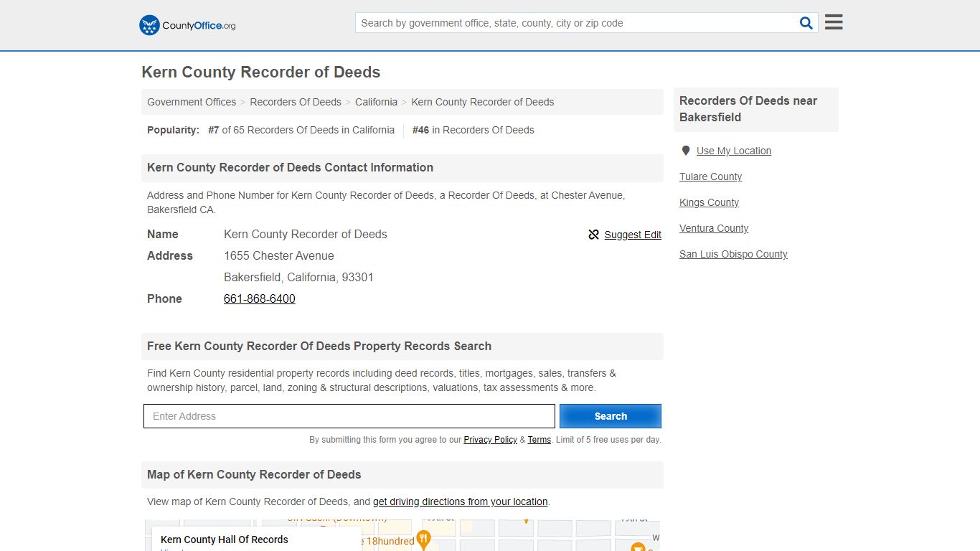980x551 pixels.
Task: Open the California breadcrumb link
Action: [x=376, y=102]
